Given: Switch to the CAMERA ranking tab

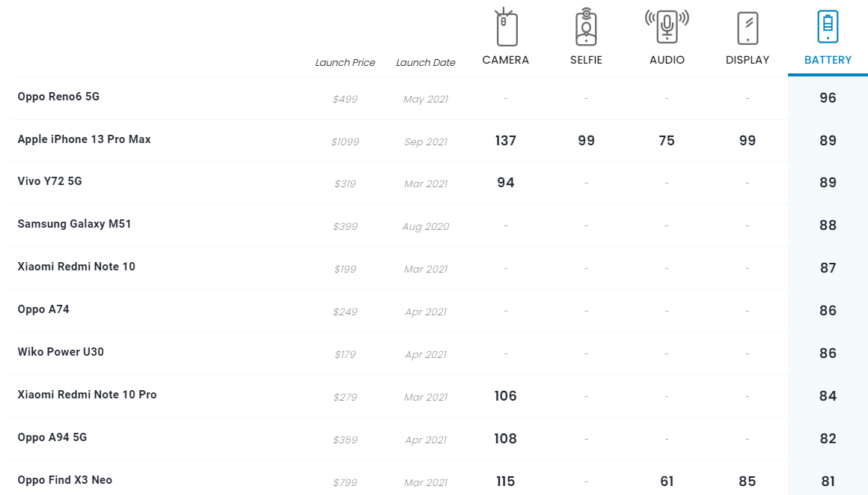Looking at the screenshot, I should point(506,60).
